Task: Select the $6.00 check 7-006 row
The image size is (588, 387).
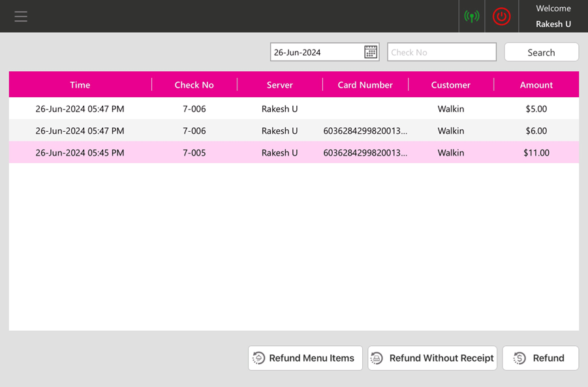Action: pos(294,131)
